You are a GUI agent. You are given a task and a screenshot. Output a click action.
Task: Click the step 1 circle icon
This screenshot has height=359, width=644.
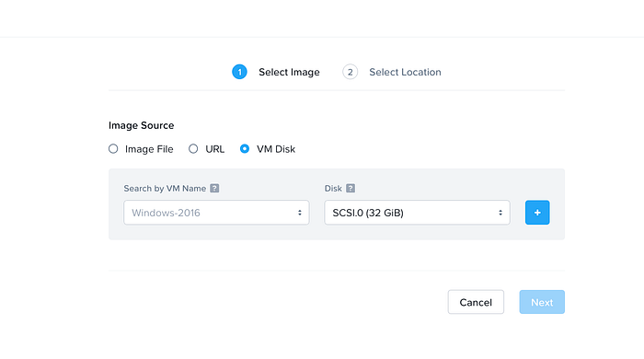pyautogui.click(x=239, y=72)
